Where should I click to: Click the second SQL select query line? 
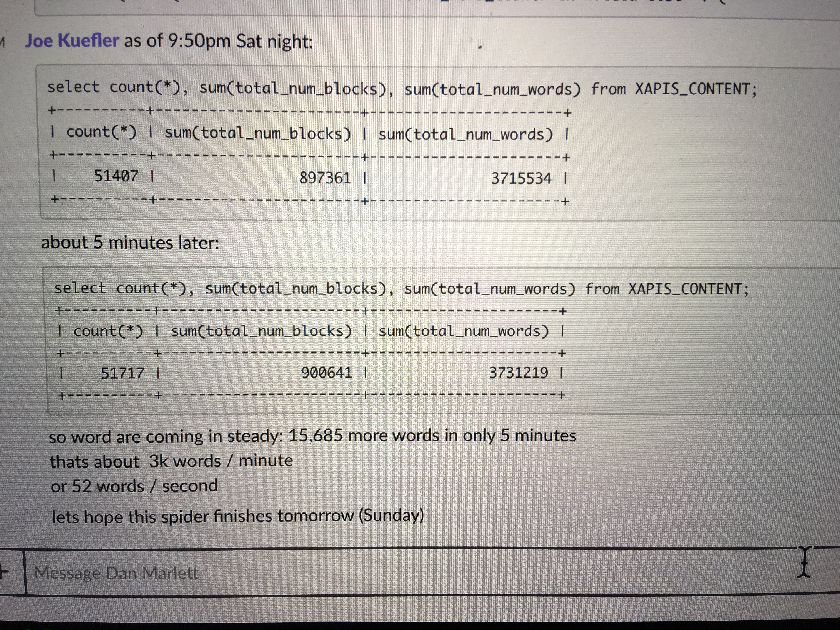401,289
